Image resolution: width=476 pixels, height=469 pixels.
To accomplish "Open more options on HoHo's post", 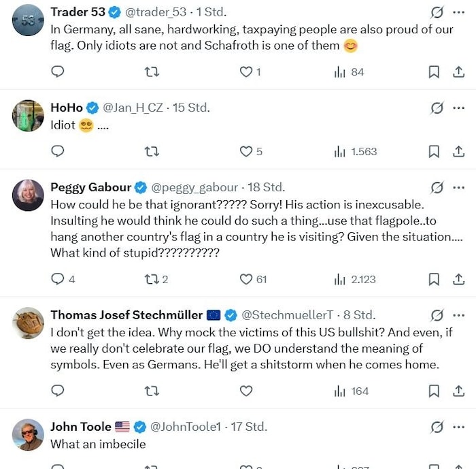I will [x=459, y=108].
